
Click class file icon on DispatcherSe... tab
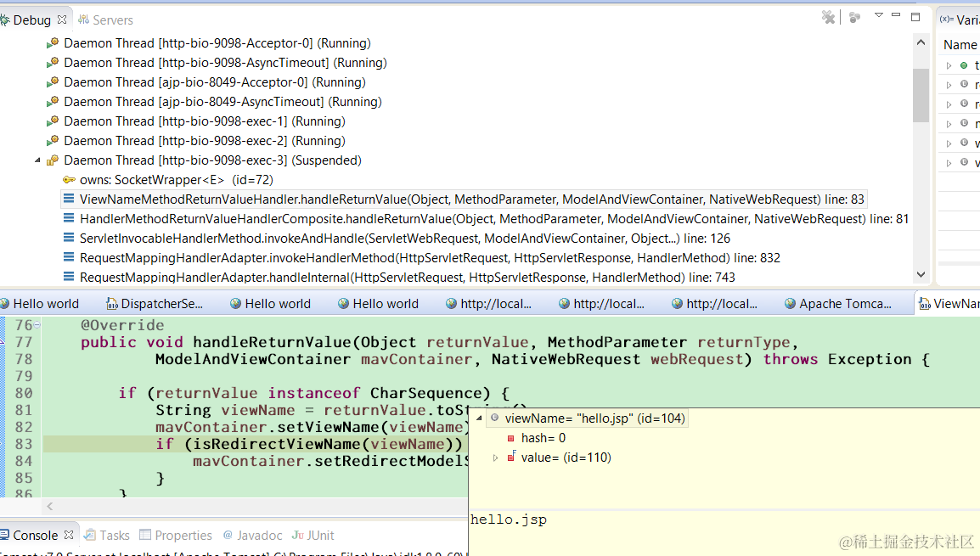click(x=112, y=304)
